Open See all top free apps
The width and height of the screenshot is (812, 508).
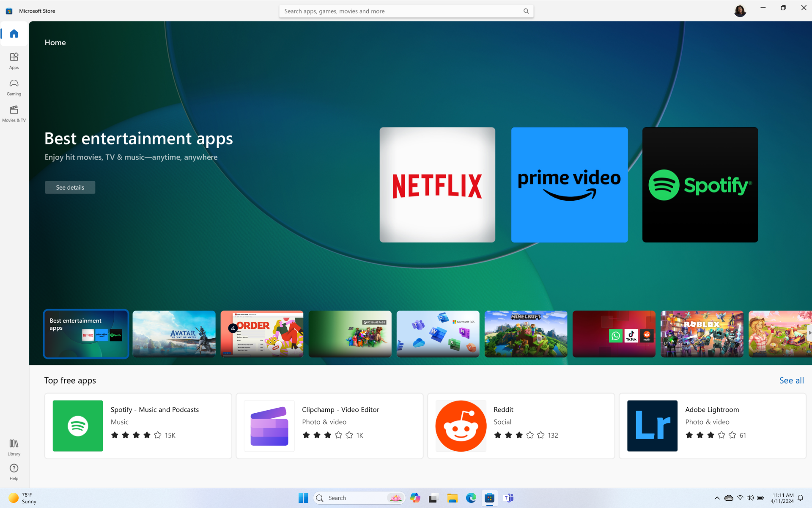[791, 381]
